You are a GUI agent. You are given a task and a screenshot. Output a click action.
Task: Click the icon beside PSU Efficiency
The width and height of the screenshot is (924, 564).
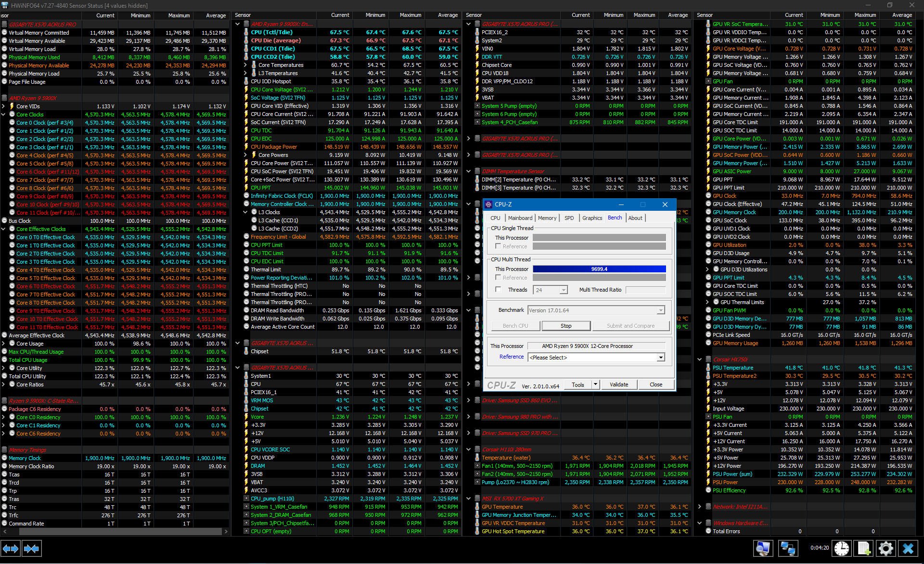708,490
